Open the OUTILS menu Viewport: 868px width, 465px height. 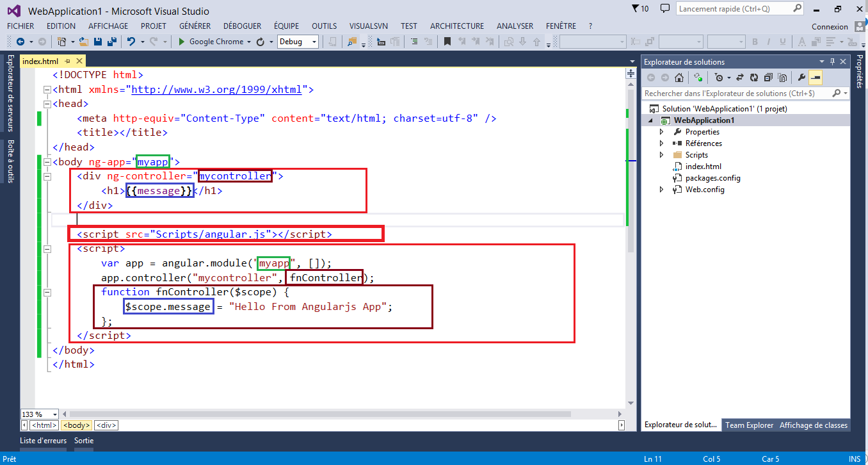pyautogui.click(x=324, y=26)
